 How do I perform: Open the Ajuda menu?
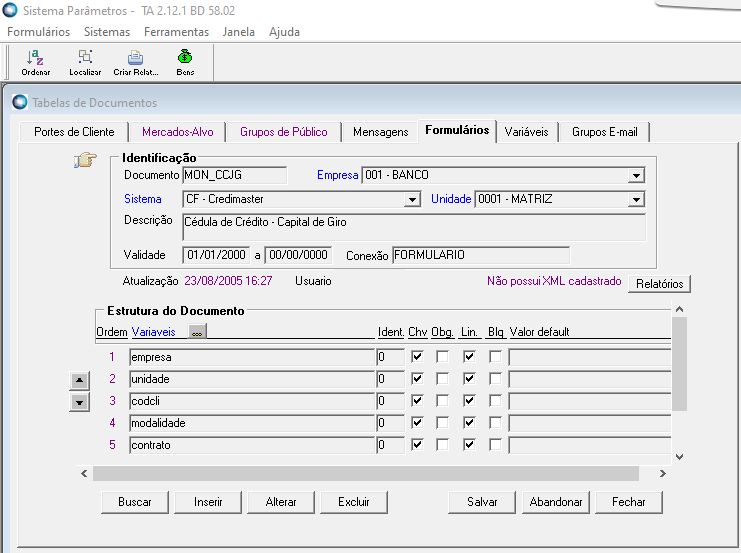click(284, 32)
